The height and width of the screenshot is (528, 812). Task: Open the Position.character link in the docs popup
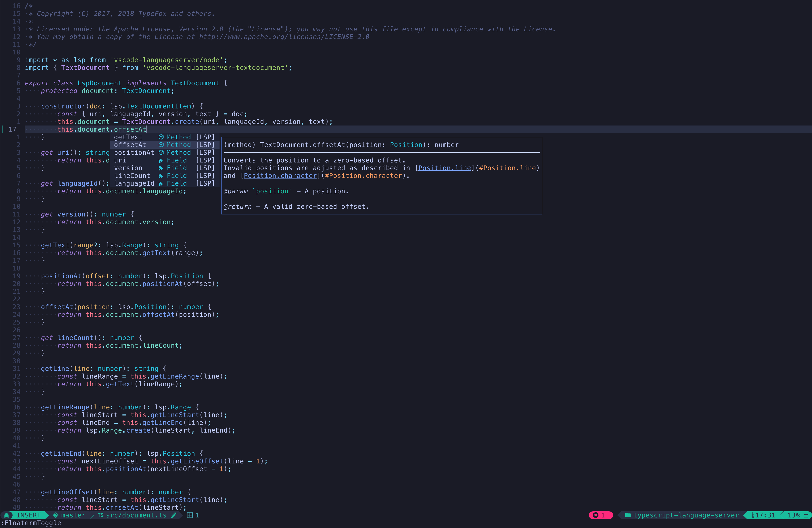280,175
